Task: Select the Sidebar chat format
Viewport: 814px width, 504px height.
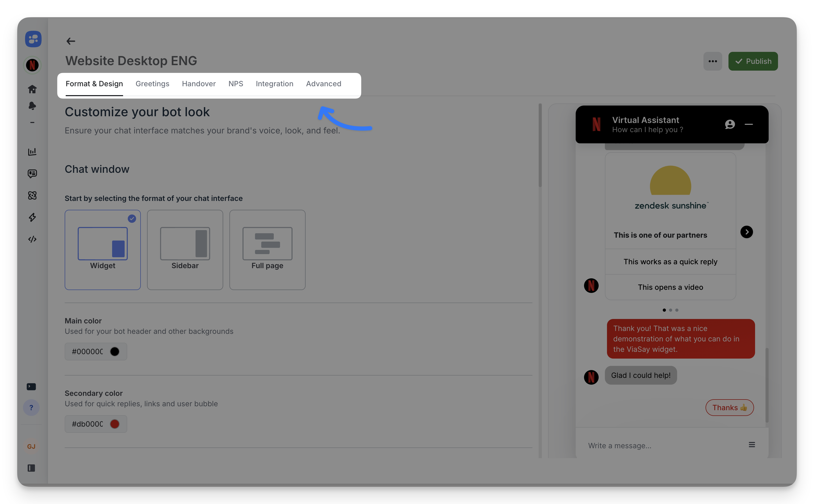Action: tap(185, 250)
